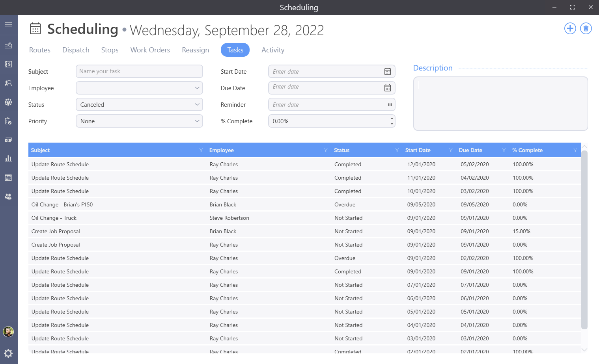The height and width of the screenshot is (364, 599).
Task: Toggle the Status column filter
Action: [x=397, y=150]
